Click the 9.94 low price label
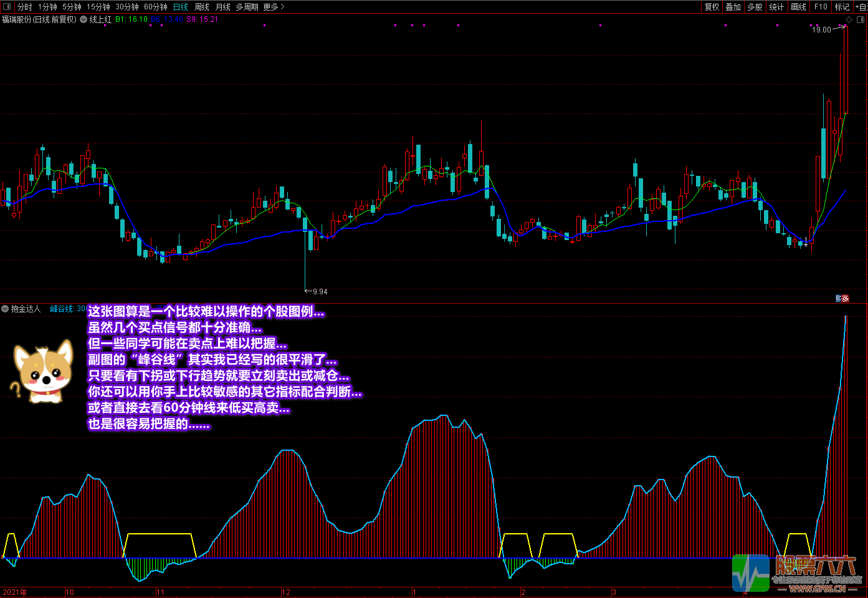This screenshot has height=598, width=868. tap(320, 291)
